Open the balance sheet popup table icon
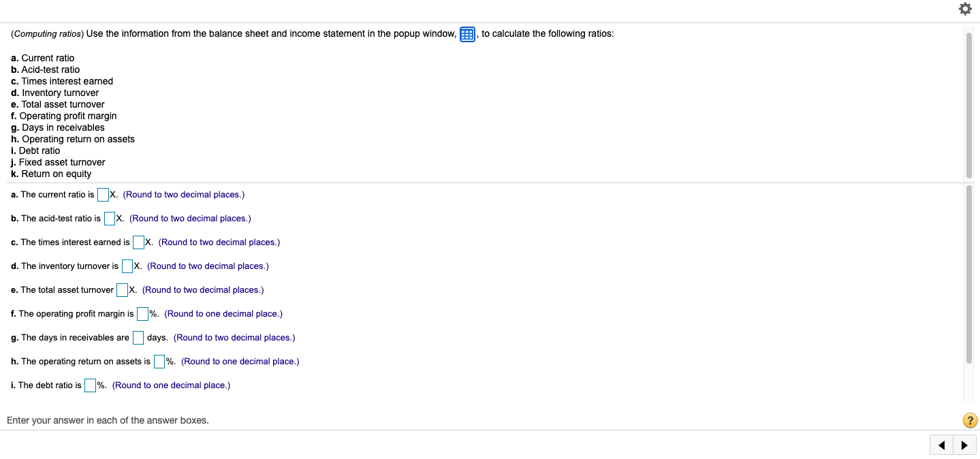Screen dimensions: 980x459 pyautogui.click(x=467, y=34)
